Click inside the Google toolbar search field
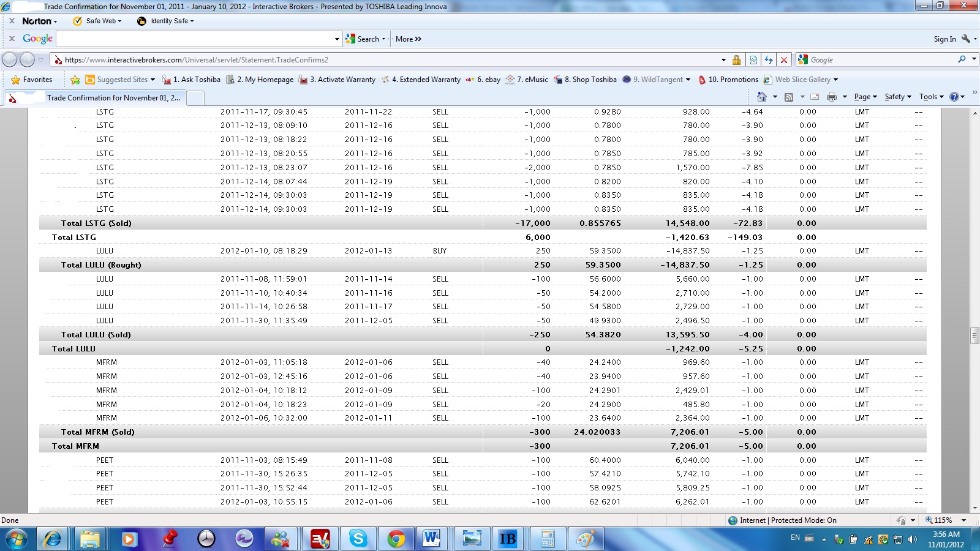 click(196, 39)
